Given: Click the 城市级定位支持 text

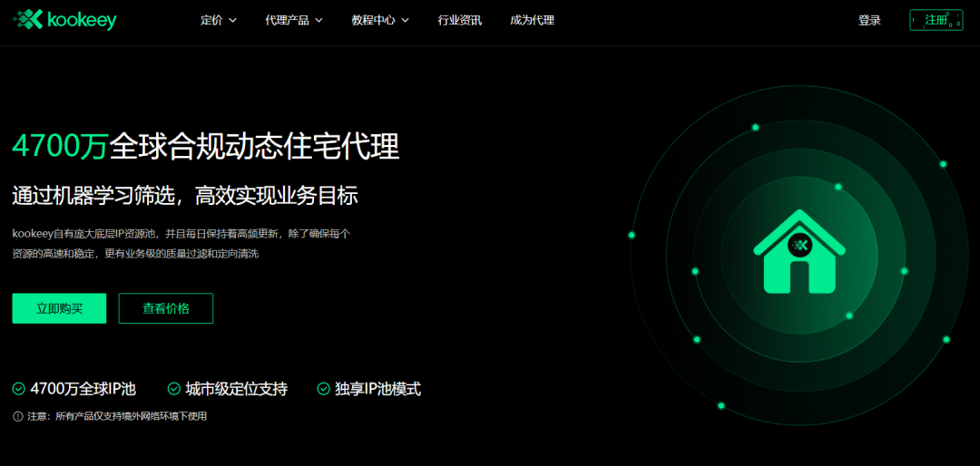Looking at the screenshot, I should [x=236, y=389].
